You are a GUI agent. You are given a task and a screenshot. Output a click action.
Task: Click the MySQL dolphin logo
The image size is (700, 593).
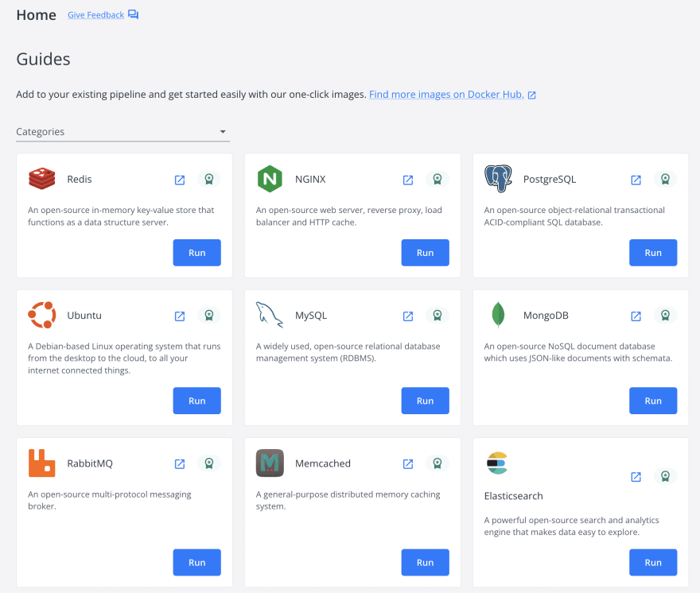coord(270,315)
